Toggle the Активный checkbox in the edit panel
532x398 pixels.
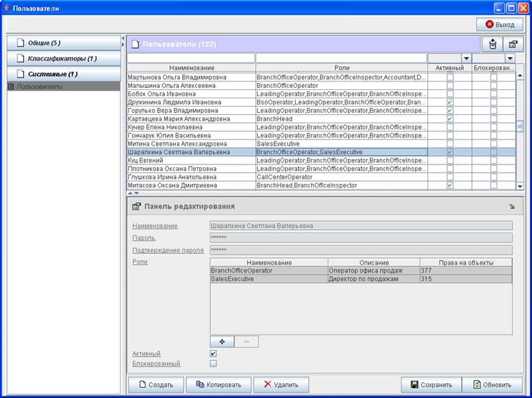click(213, 353)
